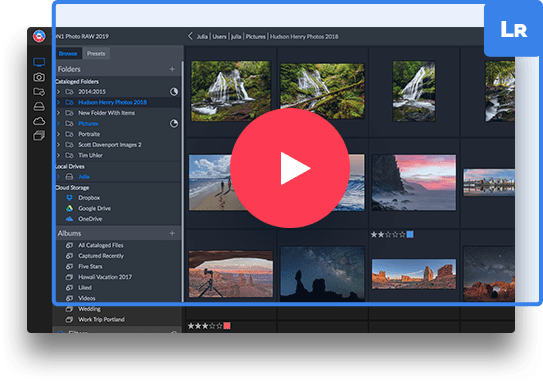Open Google Drive cloud storage
Image resolution: width=543 pixels, height=381 pixels.
pyautogui.click(x=94, y=208)
